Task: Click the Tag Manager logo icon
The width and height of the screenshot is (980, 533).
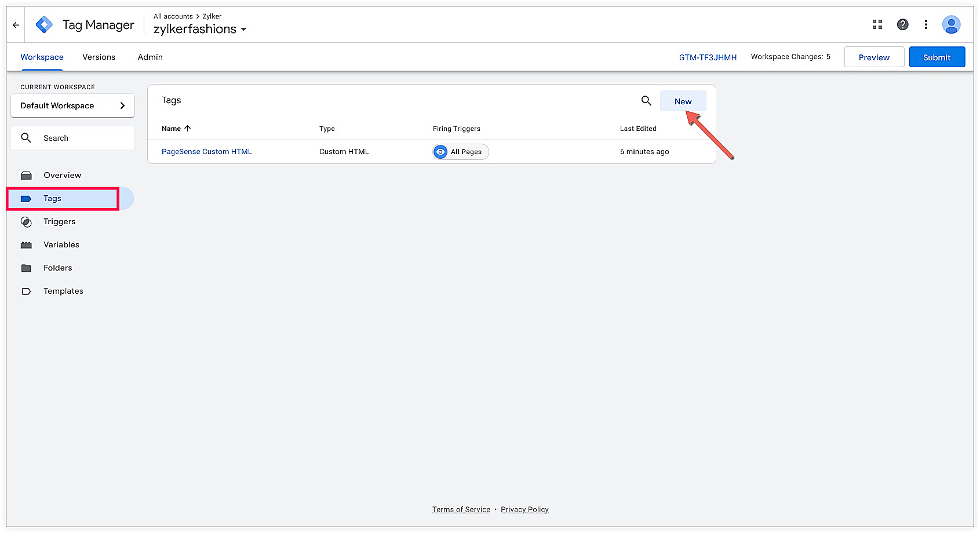Action: click(x=44, y=25)
